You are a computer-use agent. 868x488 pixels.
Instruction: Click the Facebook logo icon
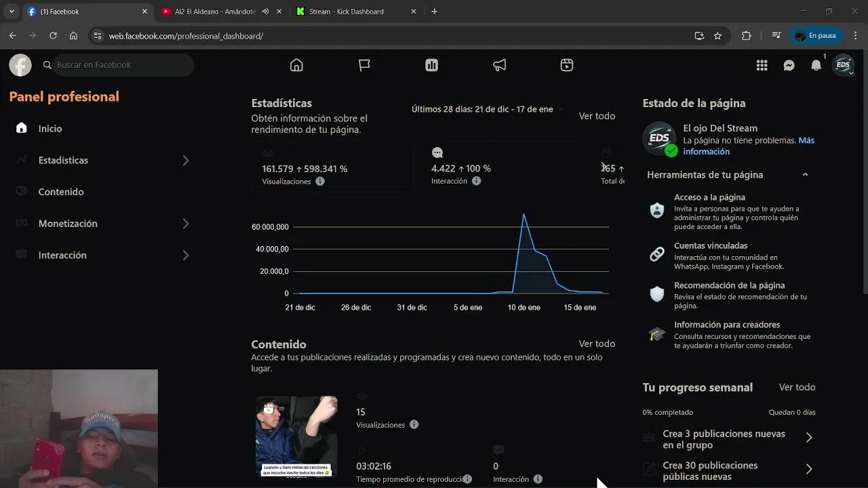[20, 65]
